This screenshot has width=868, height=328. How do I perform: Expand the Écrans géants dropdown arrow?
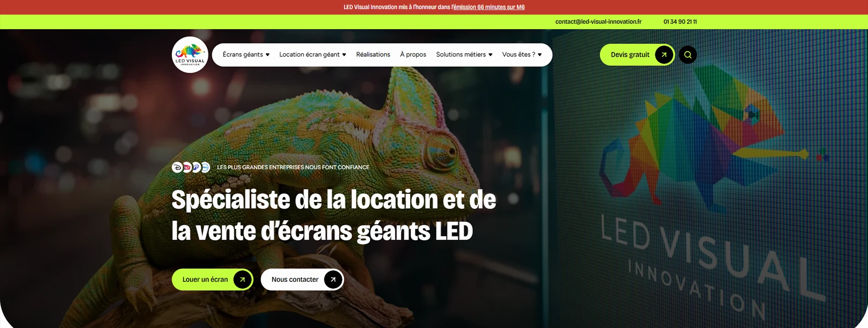[x=268, y=55]
